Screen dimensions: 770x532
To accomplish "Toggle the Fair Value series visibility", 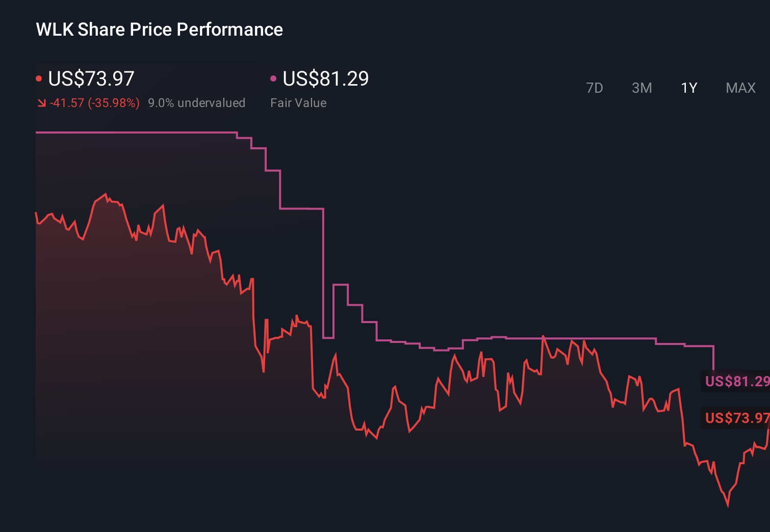I will pyautogui.click(x=274, y=77).
